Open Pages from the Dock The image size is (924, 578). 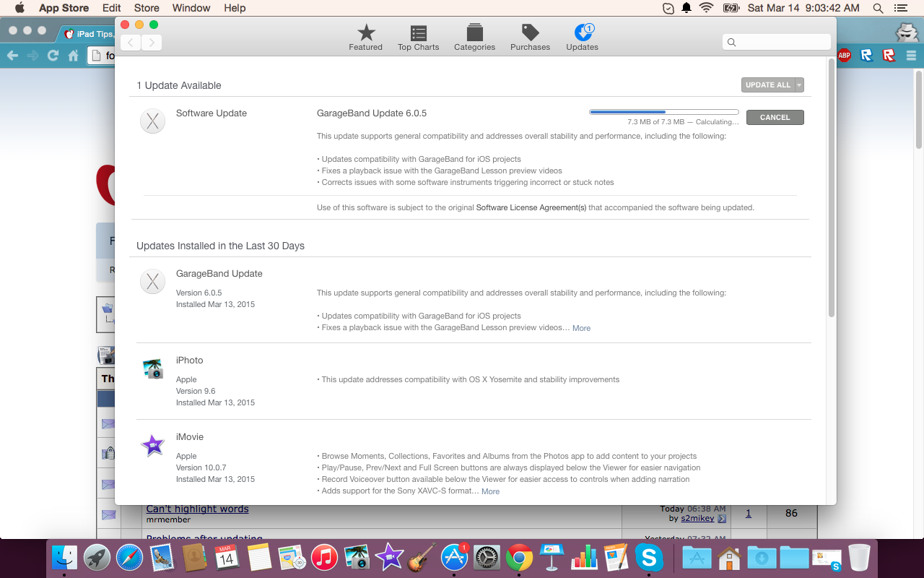616,557
